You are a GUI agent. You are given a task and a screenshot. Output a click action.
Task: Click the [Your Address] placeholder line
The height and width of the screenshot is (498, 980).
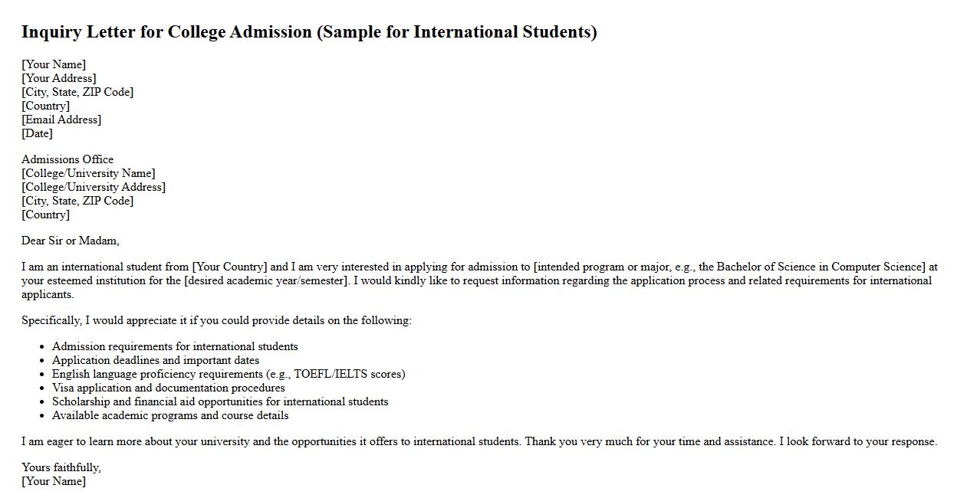58,78
